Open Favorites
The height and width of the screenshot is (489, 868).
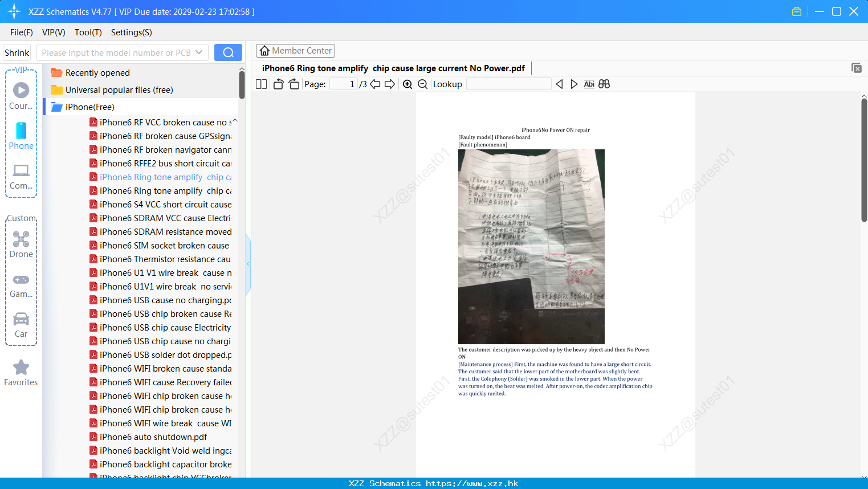click(x=21, y=373)
